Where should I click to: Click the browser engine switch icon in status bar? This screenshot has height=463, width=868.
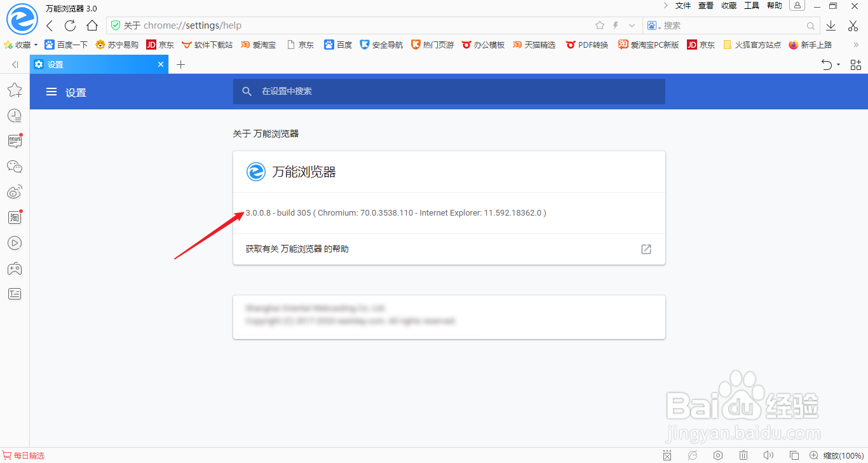tap(693, 455)
